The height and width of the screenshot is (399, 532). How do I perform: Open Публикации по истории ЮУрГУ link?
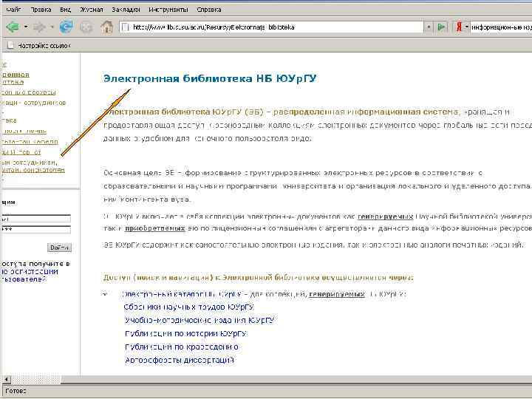(186, 333)
